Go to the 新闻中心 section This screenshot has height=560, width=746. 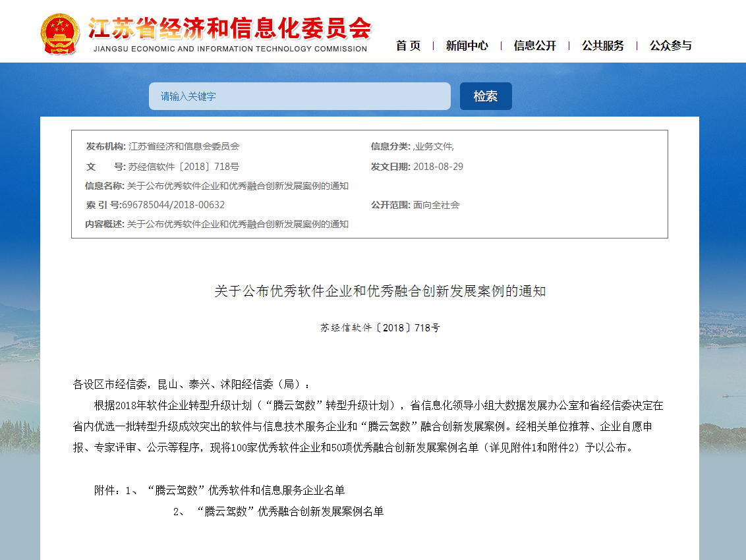tap(467, 45)
